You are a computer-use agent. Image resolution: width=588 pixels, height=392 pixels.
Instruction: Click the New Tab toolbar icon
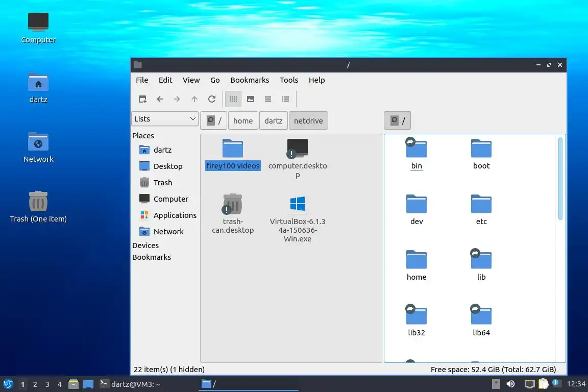(142, 99)
